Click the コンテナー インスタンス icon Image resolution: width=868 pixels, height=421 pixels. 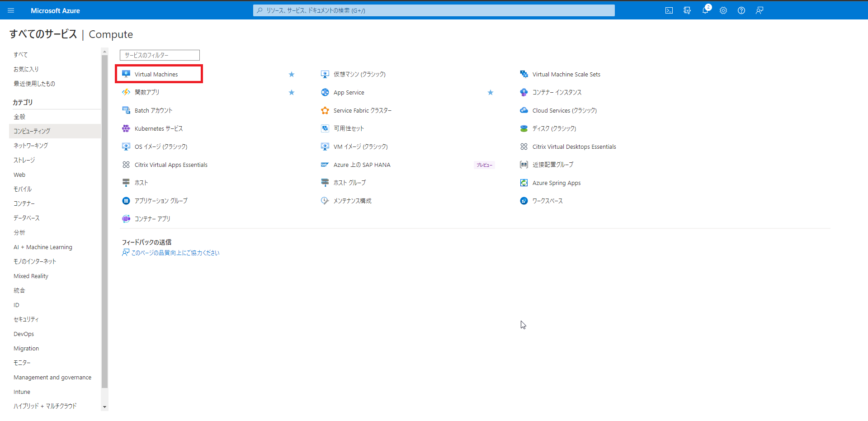click(x=524, y=92)
